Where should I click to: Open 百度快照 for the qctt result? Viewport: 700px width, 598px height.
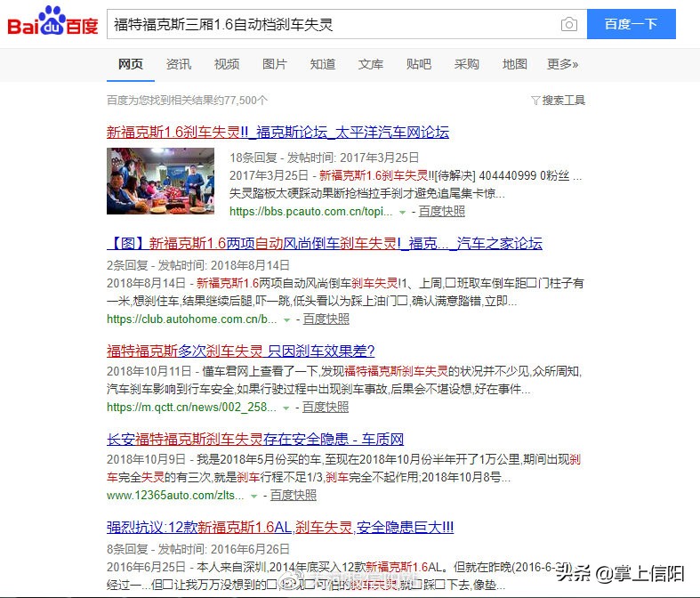tap(326, 407)
